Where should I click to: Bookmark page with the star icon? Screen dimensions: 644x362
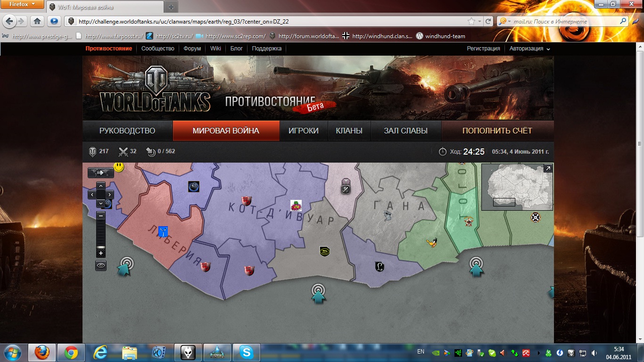[x=471, y=21]
